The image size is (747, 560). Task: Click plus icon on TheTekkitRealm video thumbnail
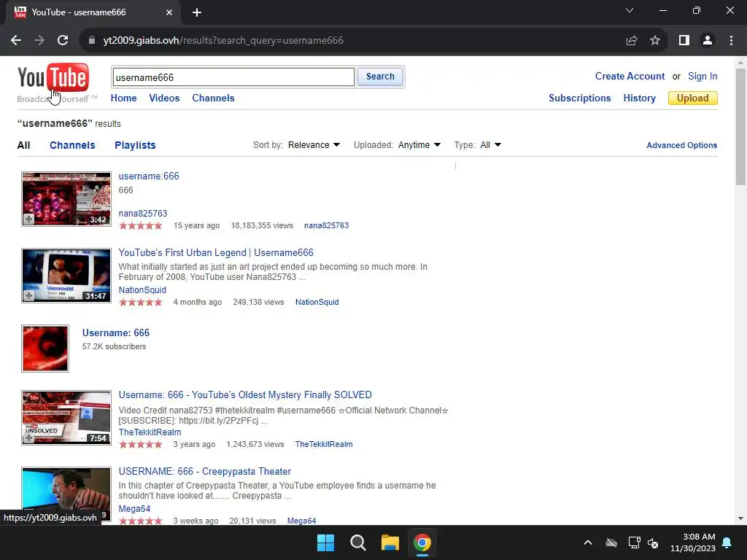(28, 437)
